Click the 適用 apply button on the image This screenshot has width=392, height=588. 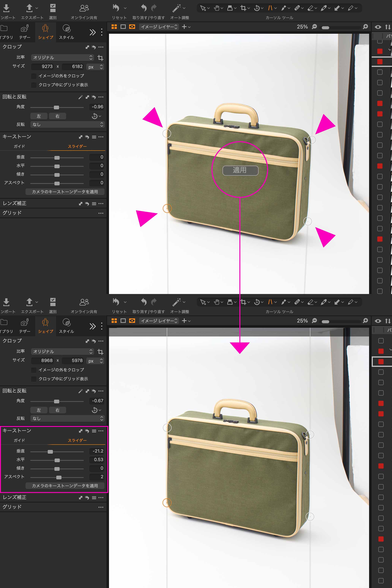click(240, 170)
